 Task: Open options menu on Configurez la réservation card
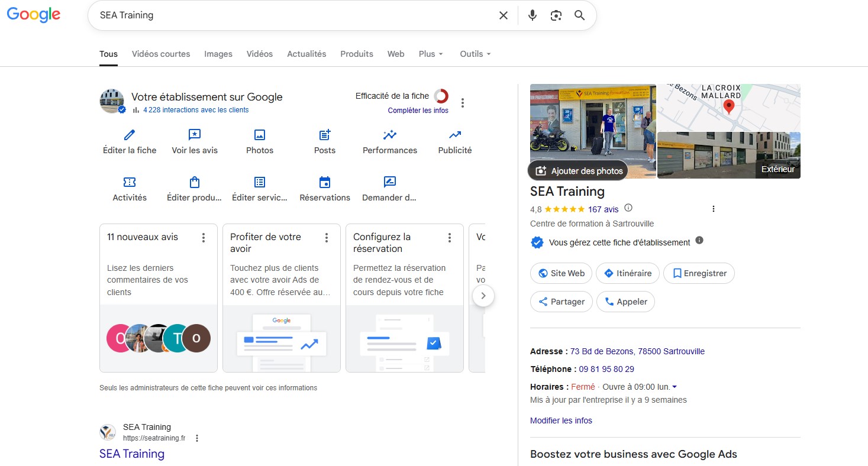(x=450, y=238)
